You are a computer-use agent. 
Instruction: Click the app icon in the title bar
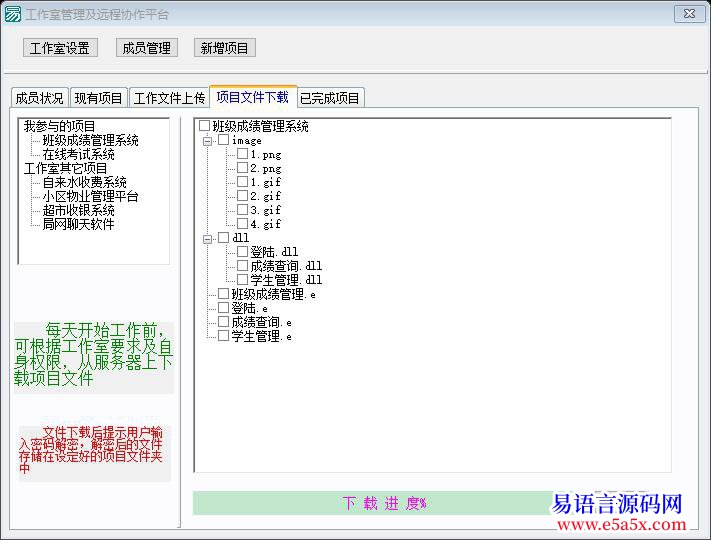pos(12,14)
